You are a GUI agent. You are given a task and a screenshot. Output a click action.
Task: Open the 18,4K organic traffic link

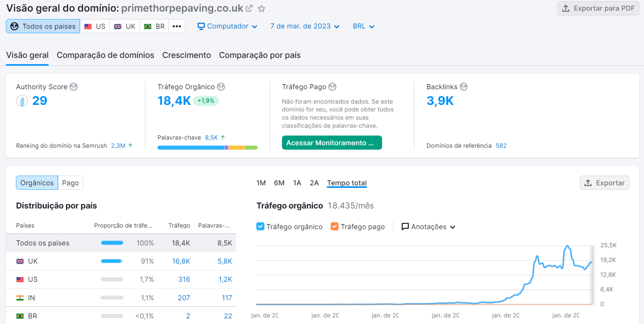(174, 101)
